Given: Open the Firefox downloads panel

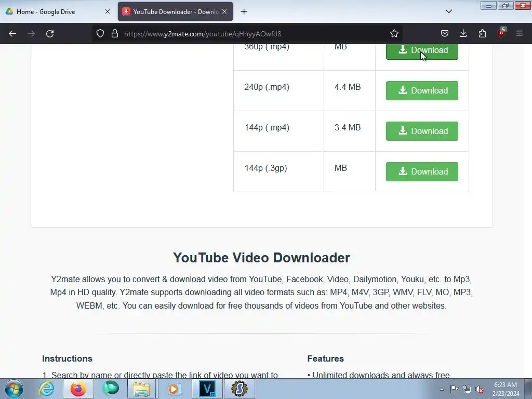Looking at the screenshot, I should [x=463, y=34].
